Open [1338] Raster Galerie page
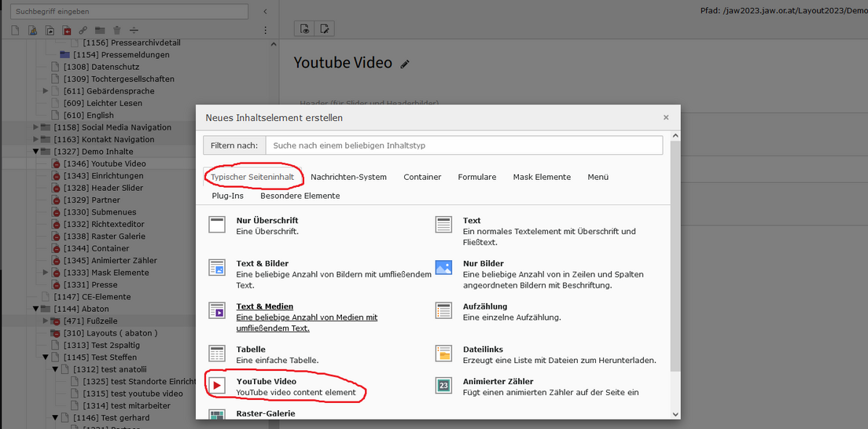 (x=104, y=236)
